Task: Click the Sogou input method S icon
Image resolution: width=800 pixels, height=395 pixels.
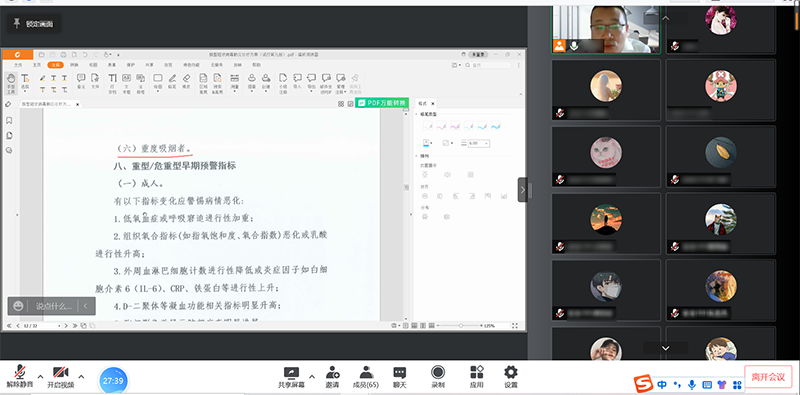Action: pyautogui.click(x=643, y=384)
